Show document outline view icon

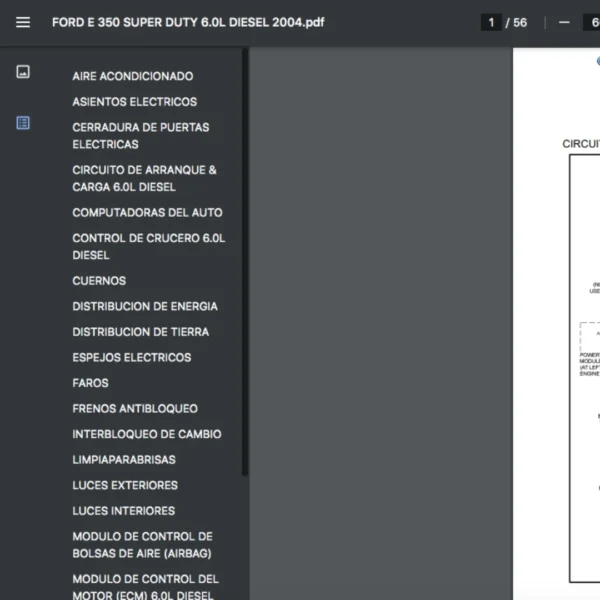coord(23,123)
